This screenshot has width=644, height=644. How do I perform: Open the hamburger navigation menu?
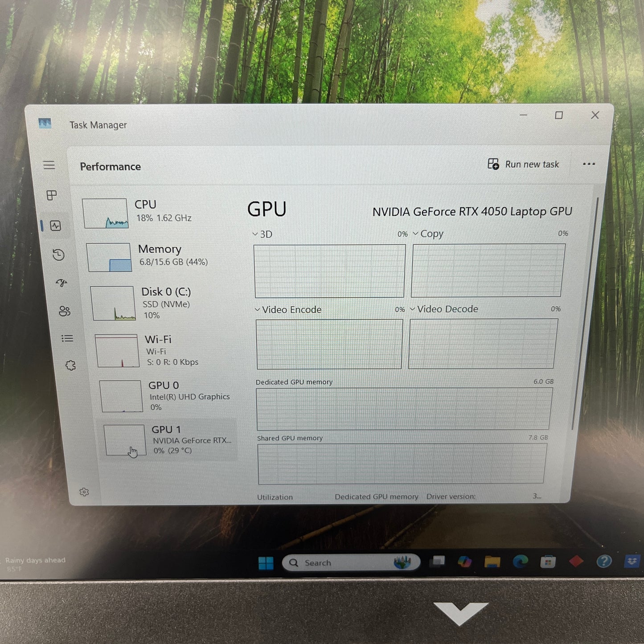click(x=49, y=165)
